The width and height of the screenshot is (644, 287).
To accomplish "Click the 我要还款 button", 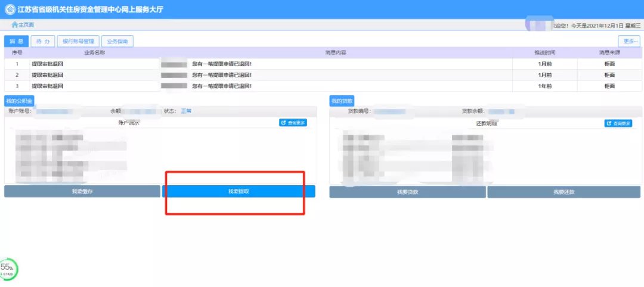I will (x=564, y=192).
